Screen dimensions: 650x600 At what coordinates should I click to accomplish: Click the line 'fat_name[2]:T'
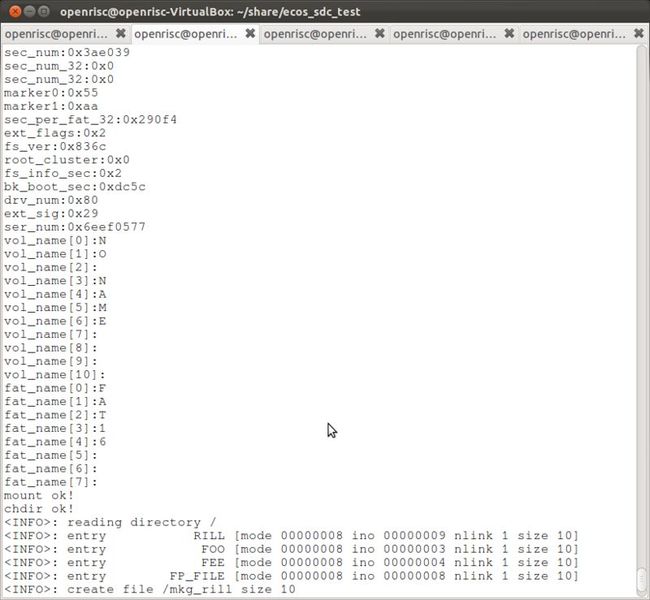[x=55, y=415]
